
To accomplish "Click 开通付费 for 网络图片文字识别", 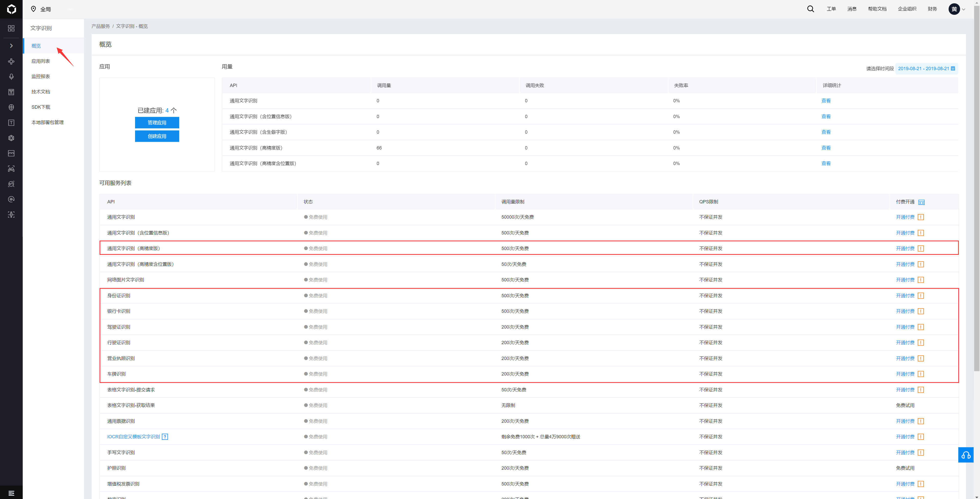I will pos(905,280).
